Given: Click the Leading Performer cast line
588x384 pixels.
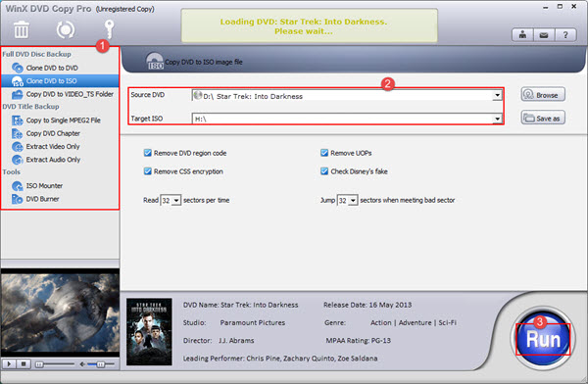Looking at the screenshot, I should click(280, 359).
